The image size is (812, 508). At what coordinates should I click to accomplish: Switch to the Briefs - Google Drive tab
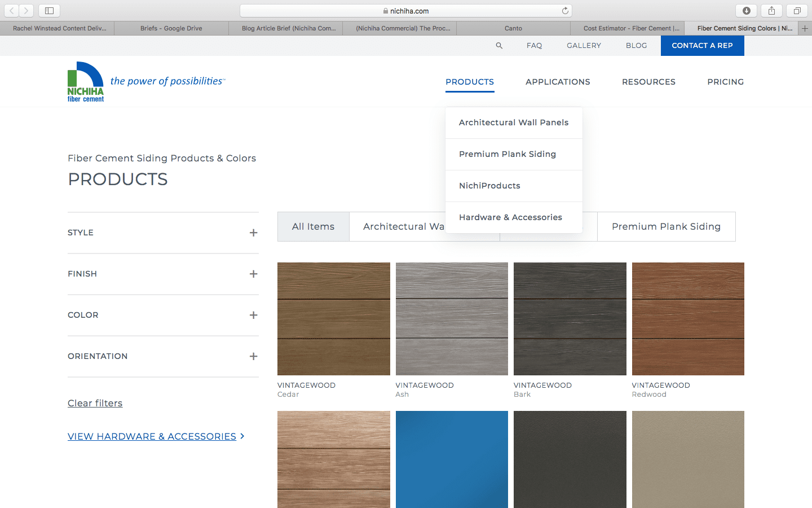pyautogui.click(x=171, y=28)
